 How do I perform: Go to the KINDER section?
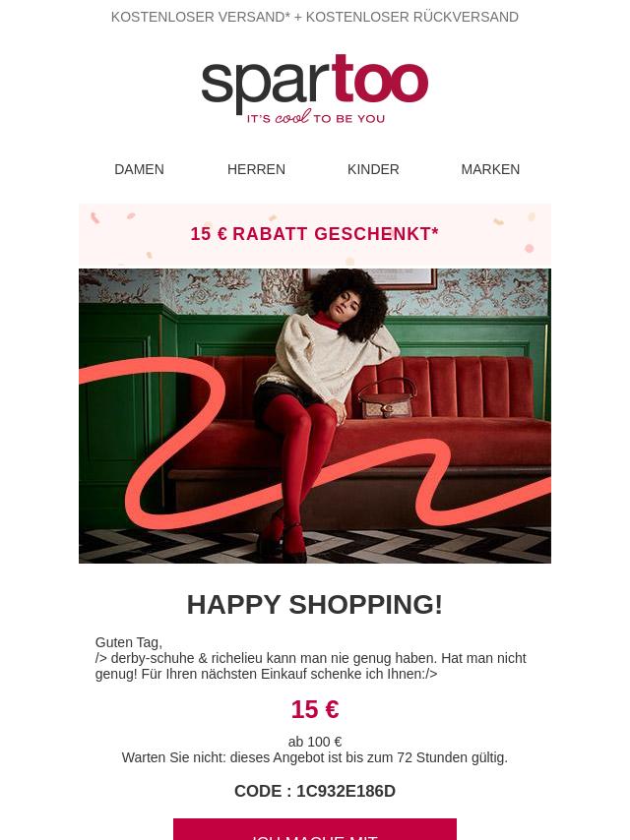coord(373,169)
